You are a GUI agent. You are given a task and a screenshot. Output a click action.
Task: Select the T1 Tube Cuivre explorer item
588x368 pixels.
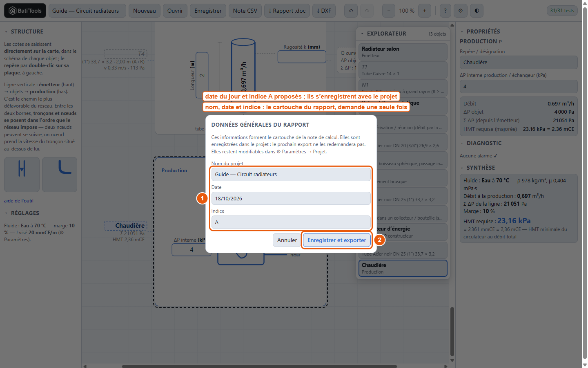(403, 70)
